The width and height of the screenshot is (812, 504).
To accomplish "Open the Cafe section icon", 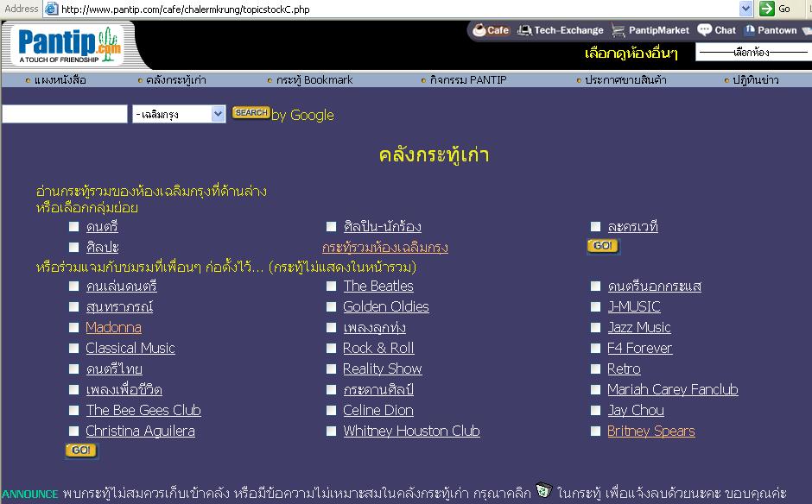I will [x=491, y=30].
